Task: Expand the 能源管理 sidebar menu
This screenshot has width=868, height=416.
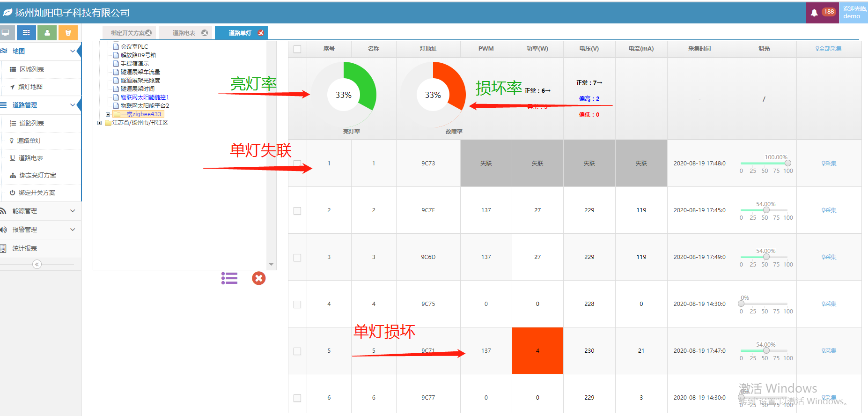Action: [x=40, y=211]
